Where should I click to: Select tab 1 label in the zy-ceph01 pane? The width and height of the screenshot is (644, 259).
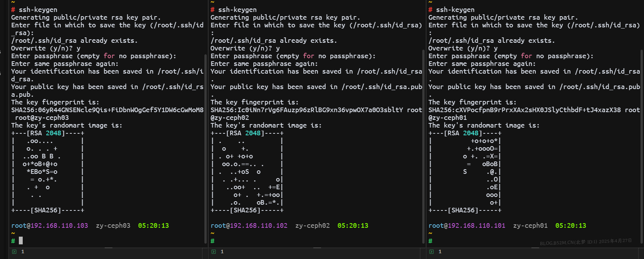pos(440,252)
